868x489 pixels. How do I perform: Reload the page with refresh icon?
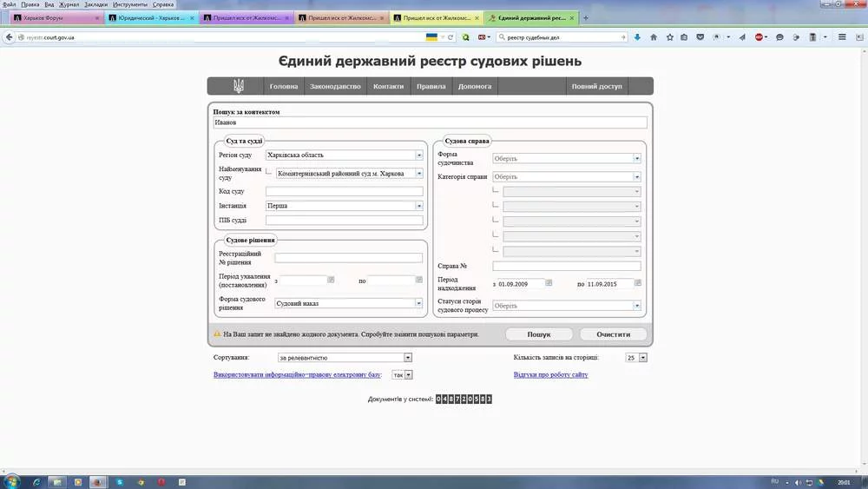pyautogui.click(x=450, y=37)
